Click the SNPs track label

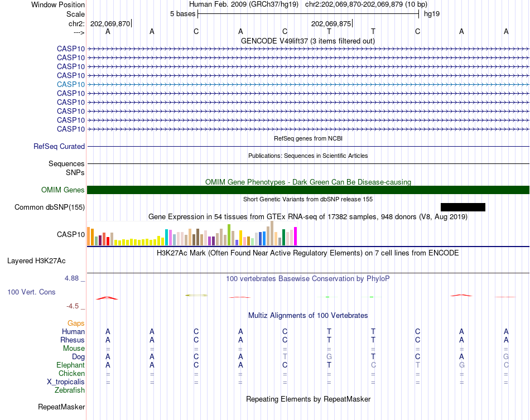(75, 172)
